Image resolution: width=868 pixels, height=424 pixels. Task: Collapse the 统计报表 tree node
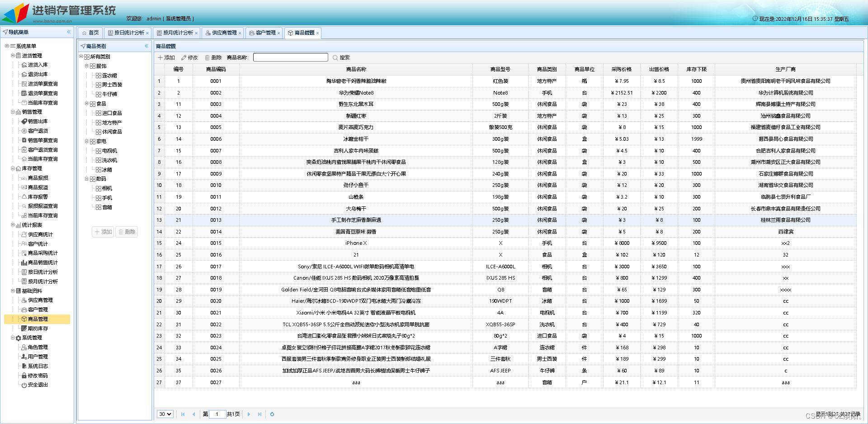[13, 224]
